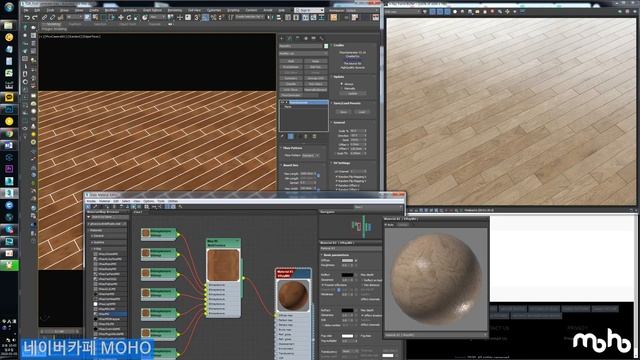Toggle Random Offset X checkbox
Viewport: 640px width, 360px height.
(x=337, y=185)
